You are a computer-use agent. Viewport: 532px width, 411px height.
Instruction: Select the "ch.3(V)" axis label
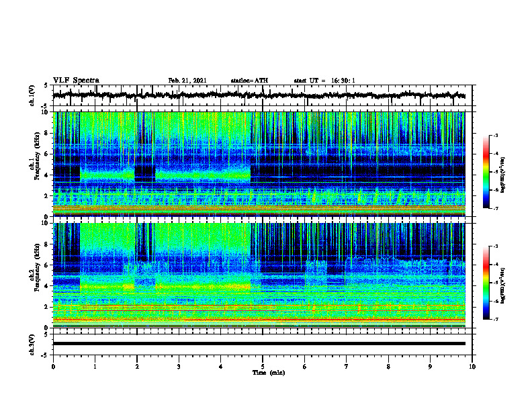(x=32, y=345)
